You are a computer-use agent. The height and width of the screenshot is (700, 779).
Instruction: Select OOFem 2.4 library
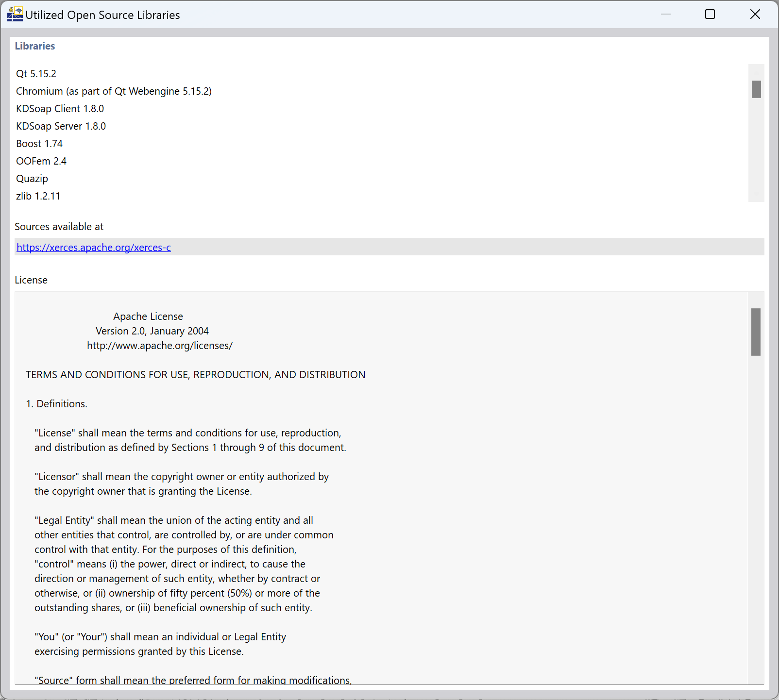click(x=41, y=161)
